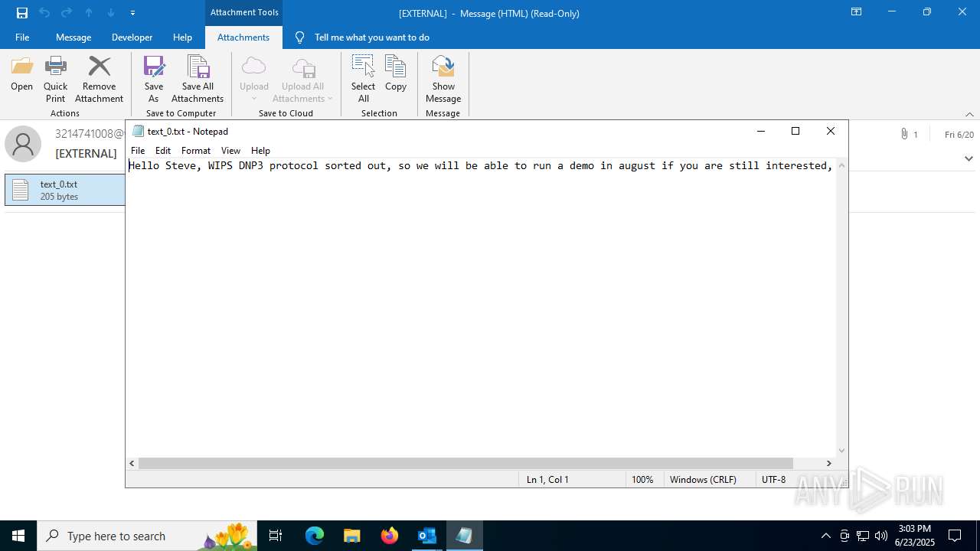980x551 pixels.
Task: Launch Microsoft Edge from taskbar
Action: [x=315, y=536]
